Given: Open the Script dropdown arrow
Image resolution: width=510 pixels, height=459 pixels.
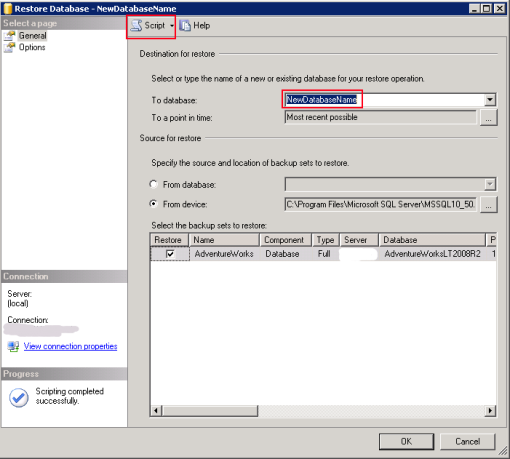Looking at the screenshot, I should [172, 26].
